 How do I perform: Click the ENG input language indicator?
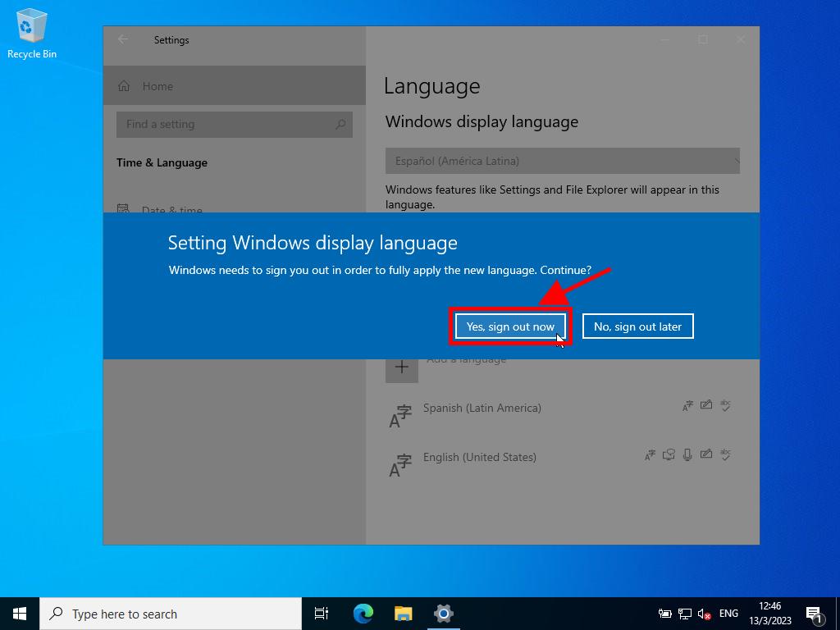pos(728,614)
